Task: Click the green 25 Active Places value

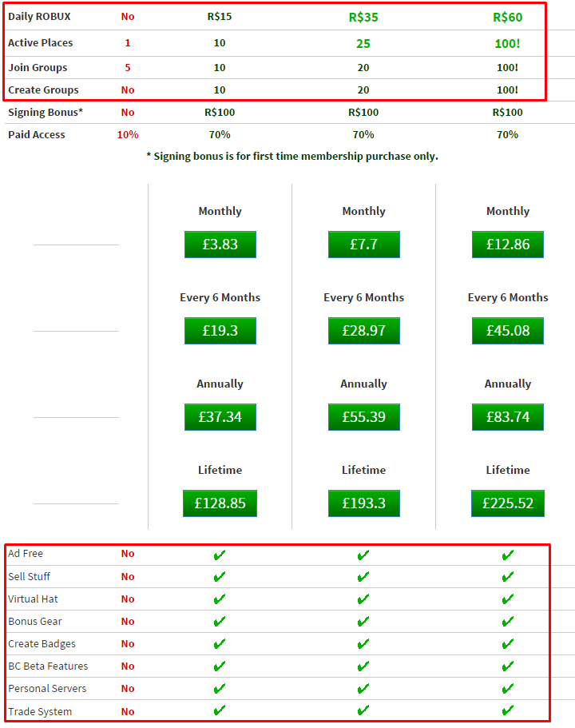Action: [x=363, y=44]
